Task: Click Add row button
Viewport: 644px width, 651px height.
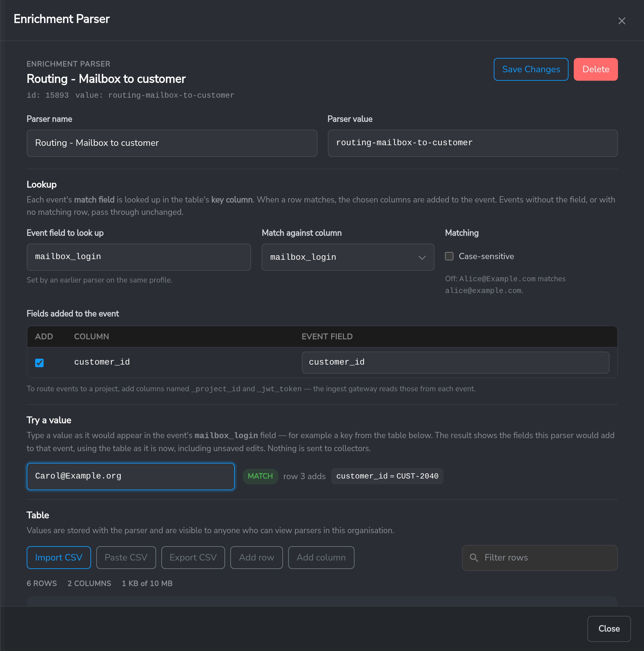Action: (257, 558)
